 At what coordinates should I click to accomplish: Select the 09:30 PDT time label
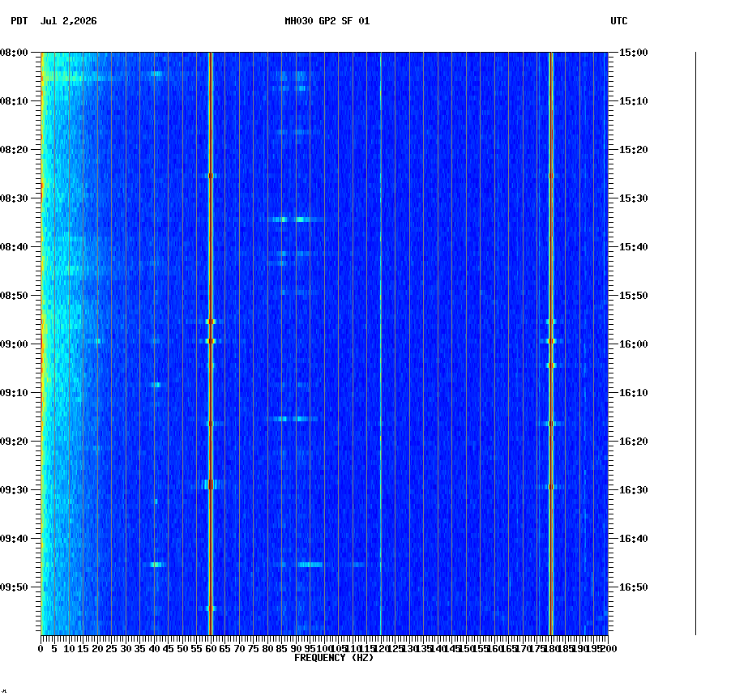pos(14,490)
